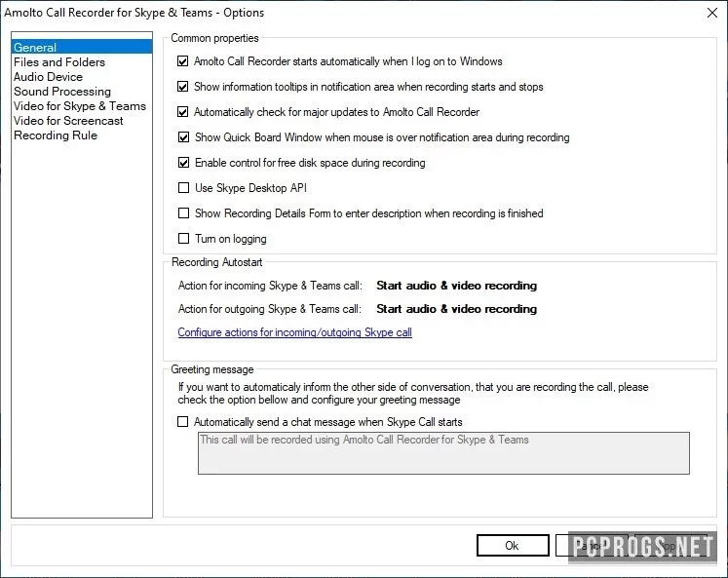The width and height of the screenshot is (728, 578).
Task: Enable Show Recording Details Form checkbox
Action: pyautogui.click(x=184, y=213)
